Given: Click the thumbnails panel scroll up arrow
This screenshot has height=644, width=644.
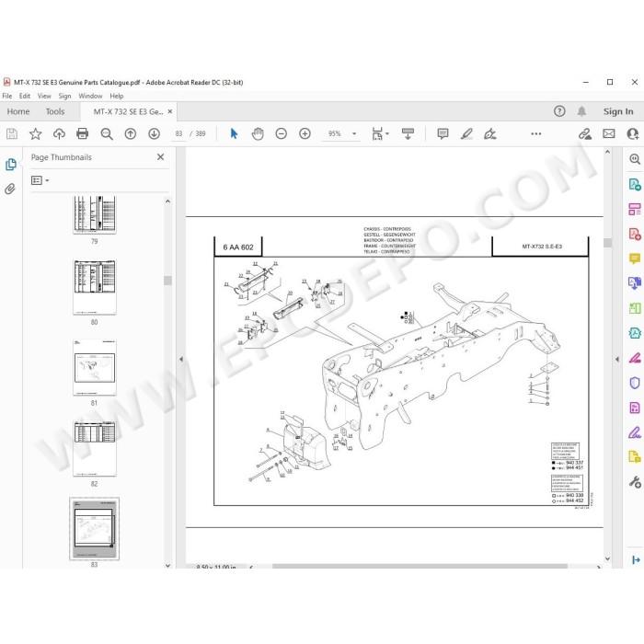Looking at the screenshot, I should point(167,201).
